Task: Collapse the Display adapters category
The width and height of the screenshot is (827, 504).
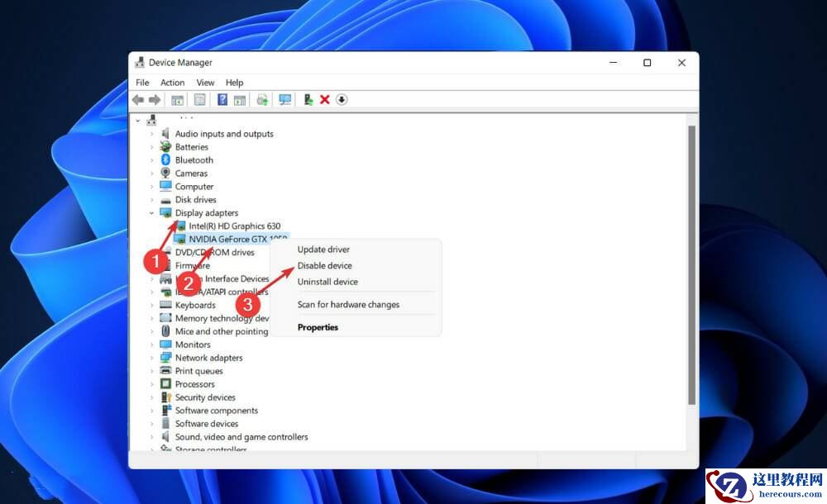Action: click(152, 212)
